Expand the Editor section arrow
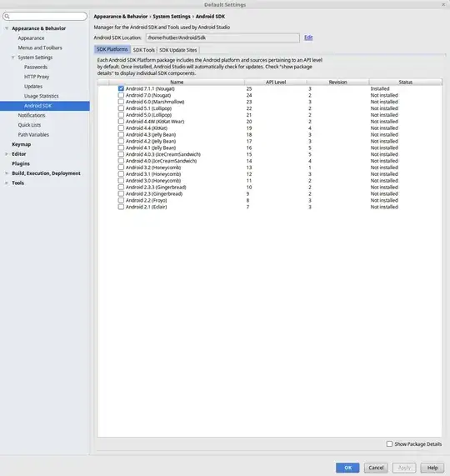 (x=7, y=154)
